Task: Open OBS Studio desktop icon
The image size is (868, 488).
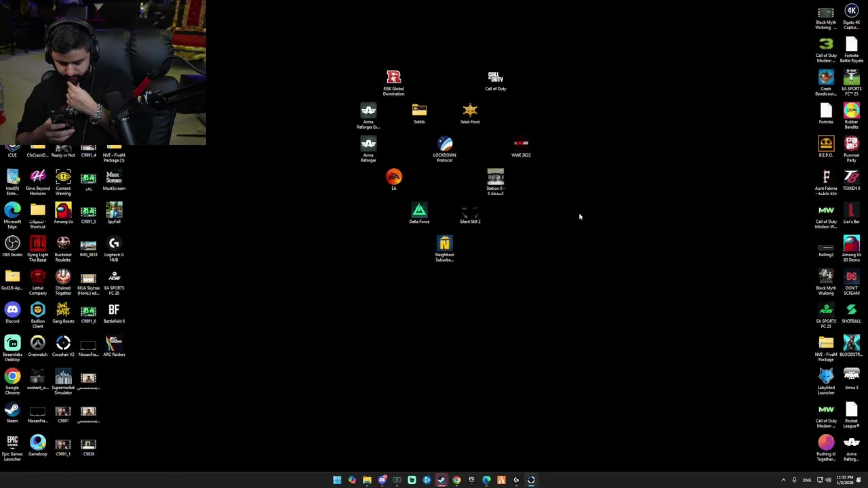Action: click(12, 246)
